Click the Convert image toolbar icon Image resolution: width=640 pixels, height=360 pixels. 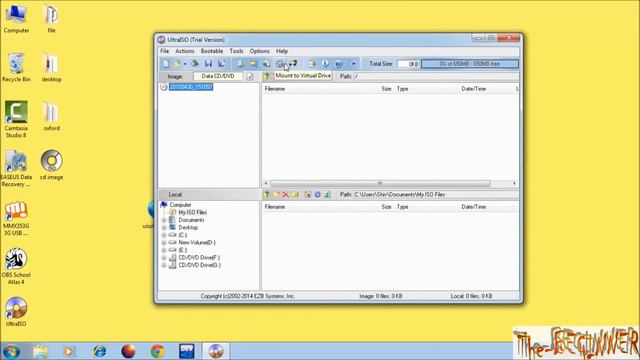click(253, 64)
